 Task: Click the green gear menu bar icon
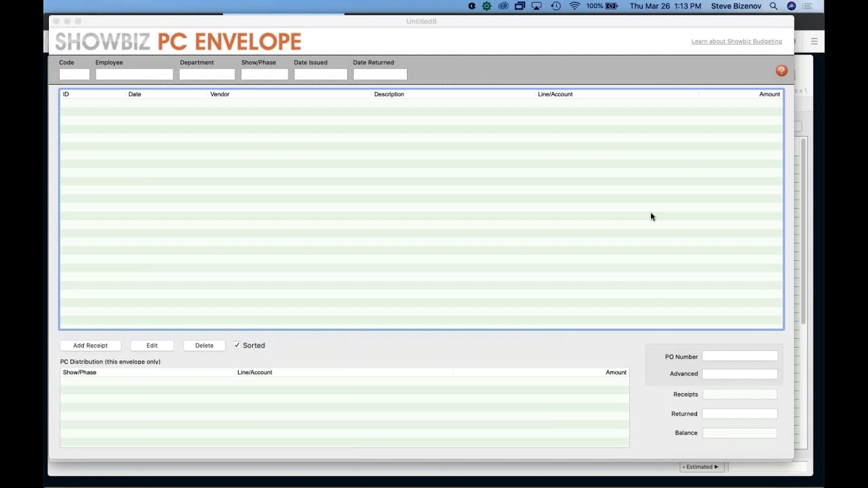[486, 6]
